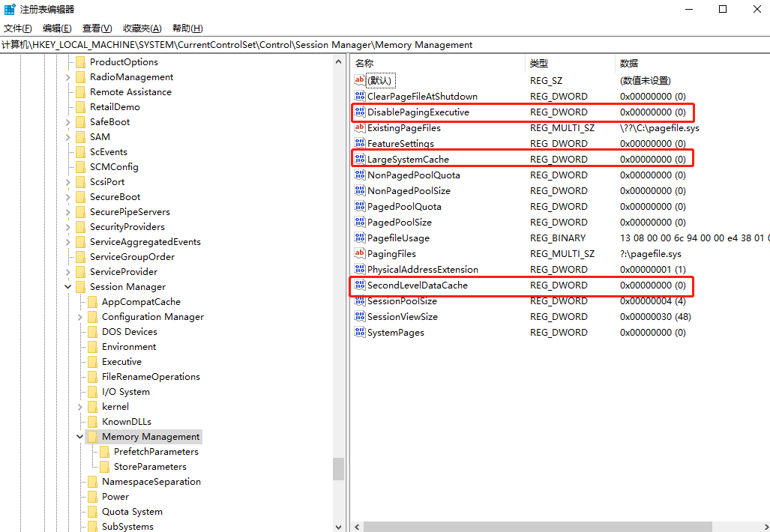Click the PagefileUsage binary value icon
Screen dimensions: 770x532
tap(359, 238)
